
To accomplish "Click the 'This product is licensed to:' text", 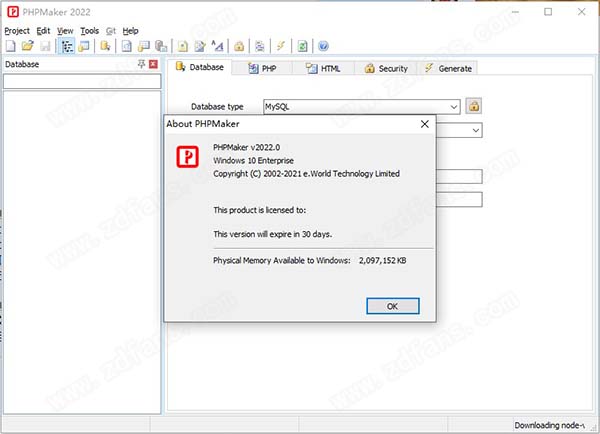I will pyautogui.click(x=259, y=210).
